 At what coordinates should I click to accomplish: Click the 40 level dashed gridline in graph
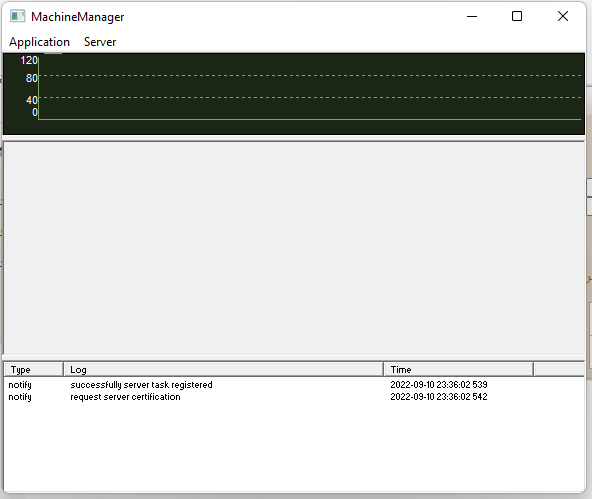(x=310, y=97)
